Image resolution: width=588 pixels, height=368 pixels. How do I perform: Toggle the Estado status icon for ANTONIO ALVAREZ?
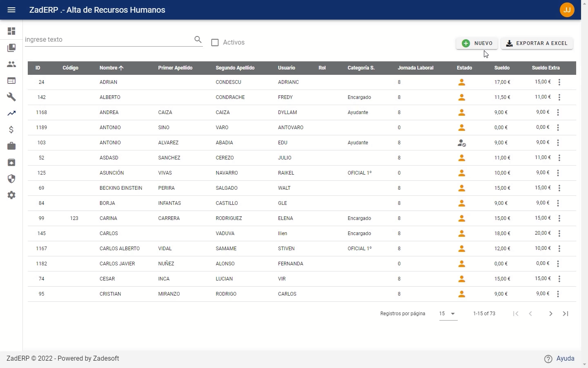[x=462, y=143]
